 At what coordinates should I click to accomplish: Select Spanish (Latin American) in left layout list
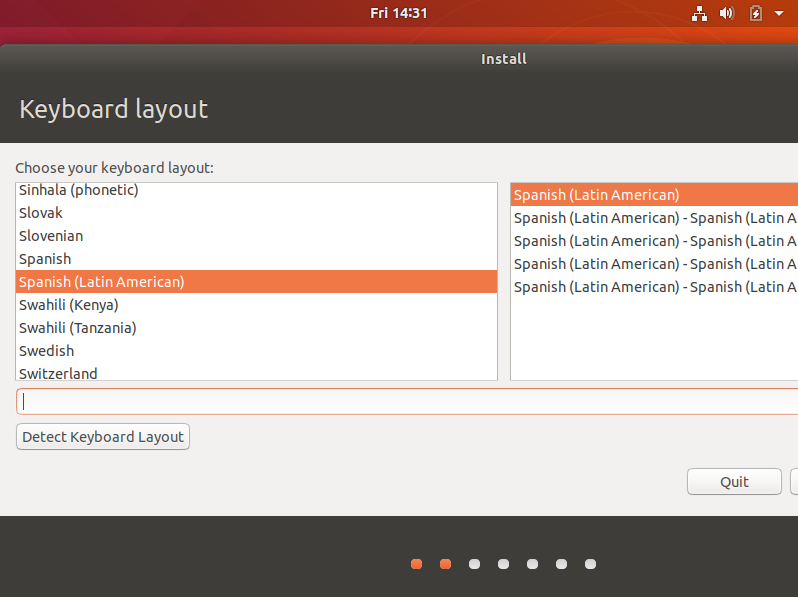[x=102, y=282]
